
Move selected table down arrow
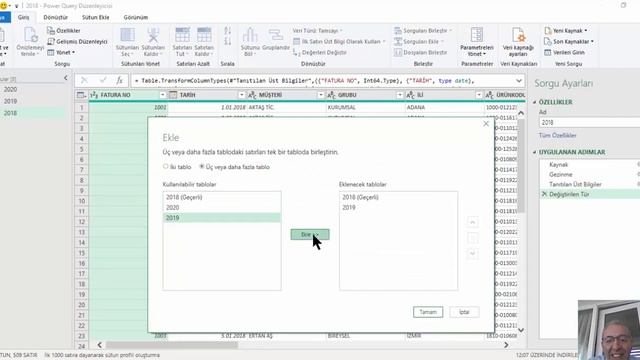(x=472, y=254)
